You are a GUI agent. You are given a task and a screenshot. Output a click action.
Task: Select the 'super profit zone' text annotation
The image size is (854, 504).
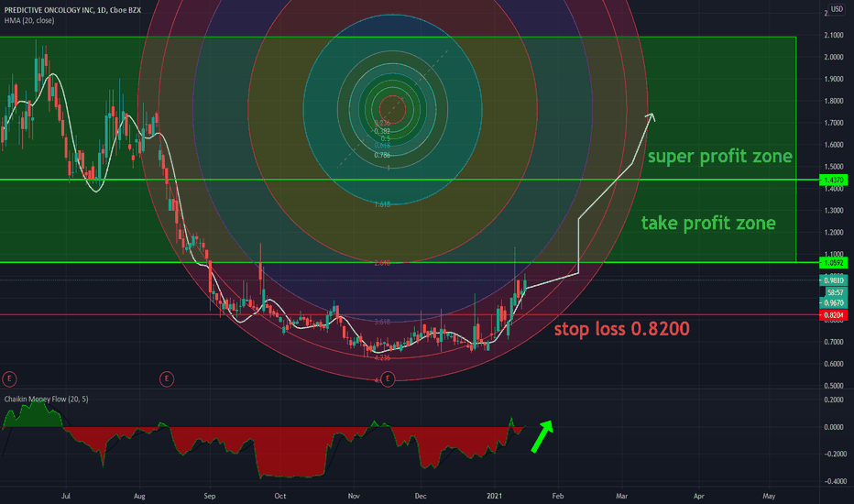point(719,157)
